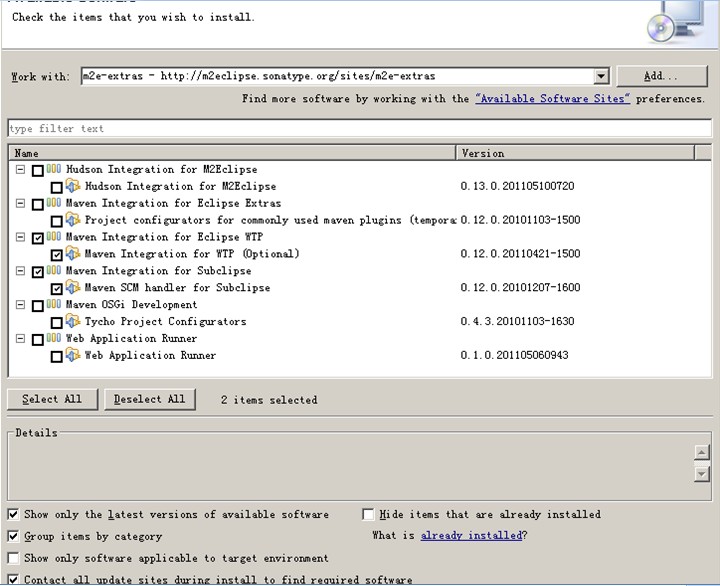Screen dimensions: 720x586
Task: Toggle Show only the latest versions option
Action: (x=13, y=514)
